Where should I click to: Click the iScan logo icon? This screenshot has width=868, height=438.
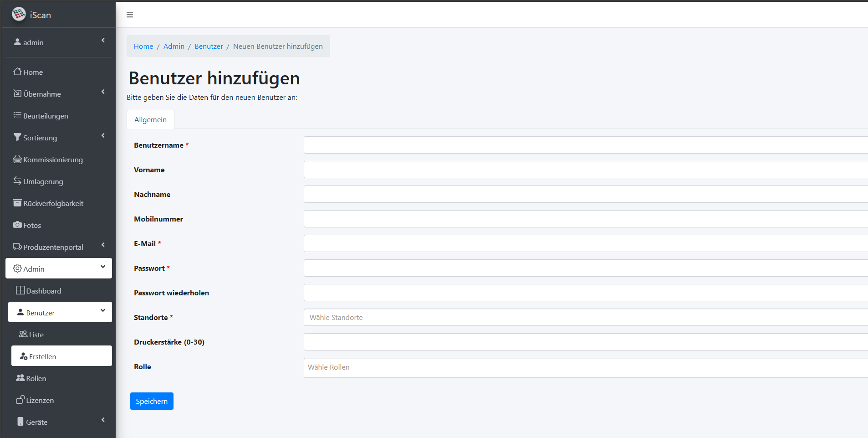[19, 14]
